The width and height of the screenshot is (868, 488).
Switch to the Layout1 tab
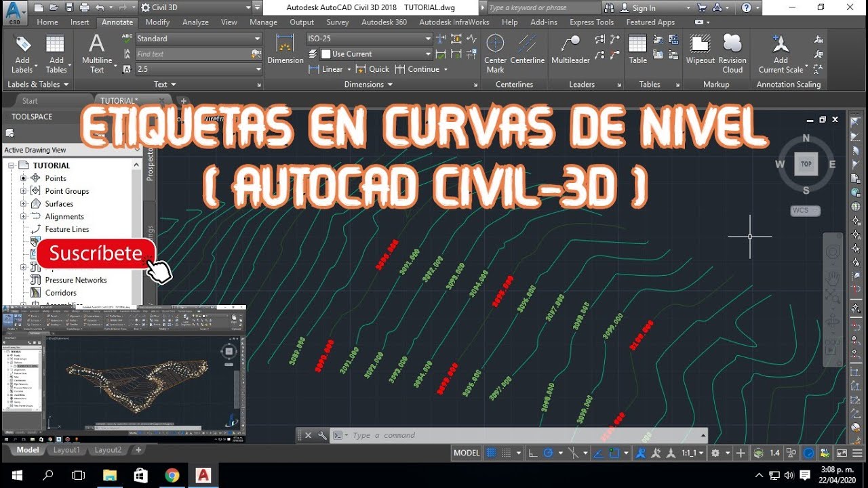[66, 449]
